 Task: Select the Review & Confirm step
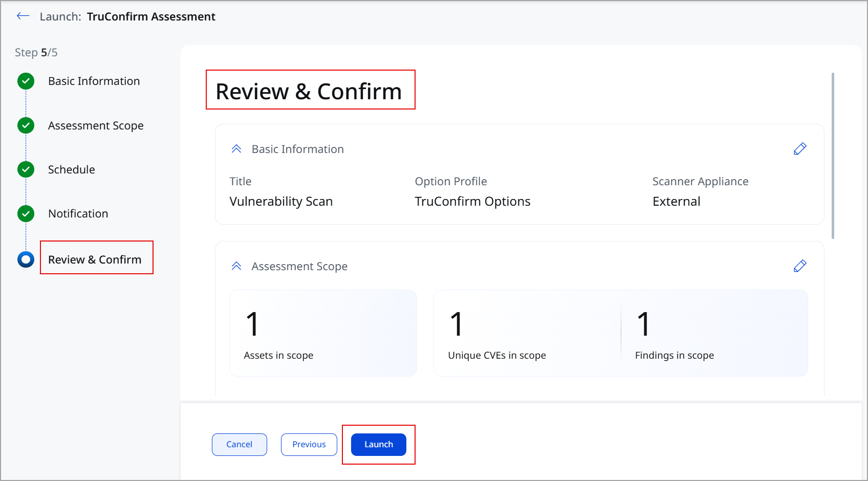tap(95, 259)
